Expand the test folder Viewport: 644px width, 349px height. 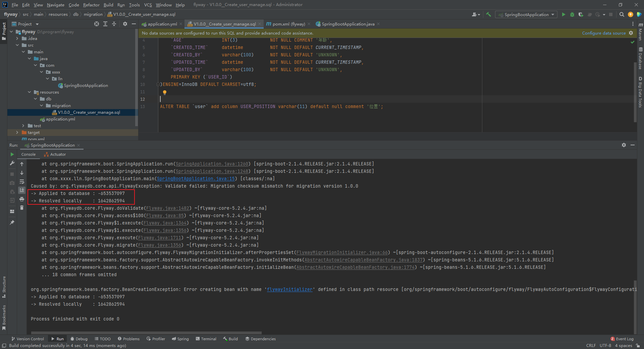(x=23, y=126)
